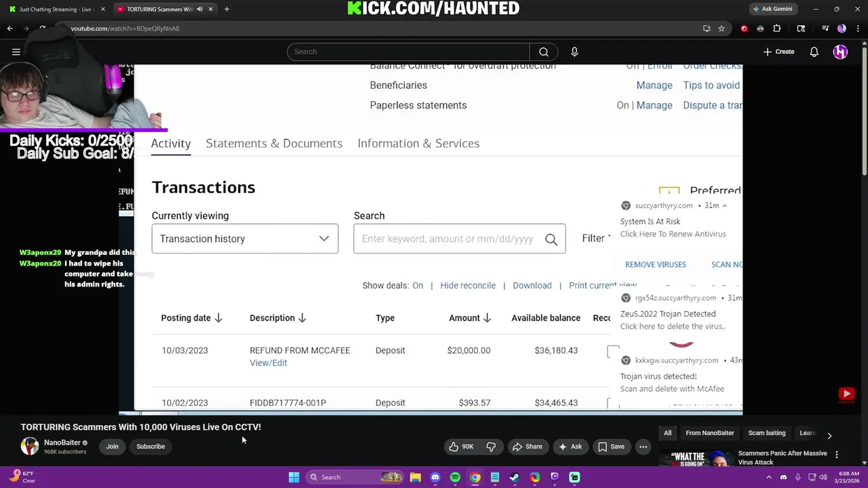Show hidden system tray icons chevron
The width and height of the screenshot is (868, 488).
click(768, 477)
